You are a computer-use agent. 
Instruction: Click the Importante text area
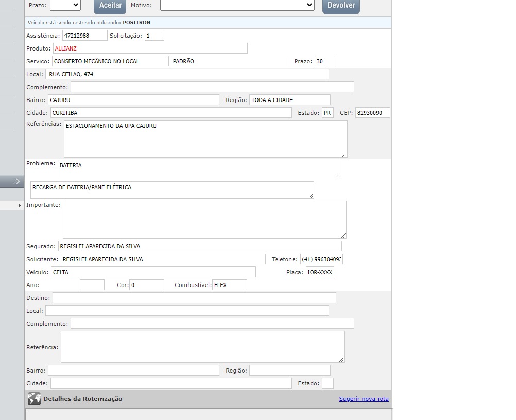(x=204, y=220)
